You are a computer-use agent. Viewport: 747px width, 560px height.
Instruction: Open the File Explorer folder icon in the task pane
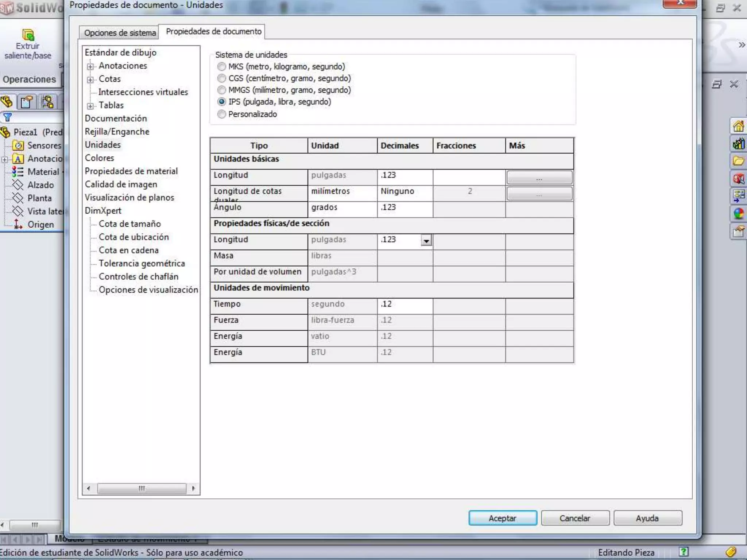coord(738,161)
